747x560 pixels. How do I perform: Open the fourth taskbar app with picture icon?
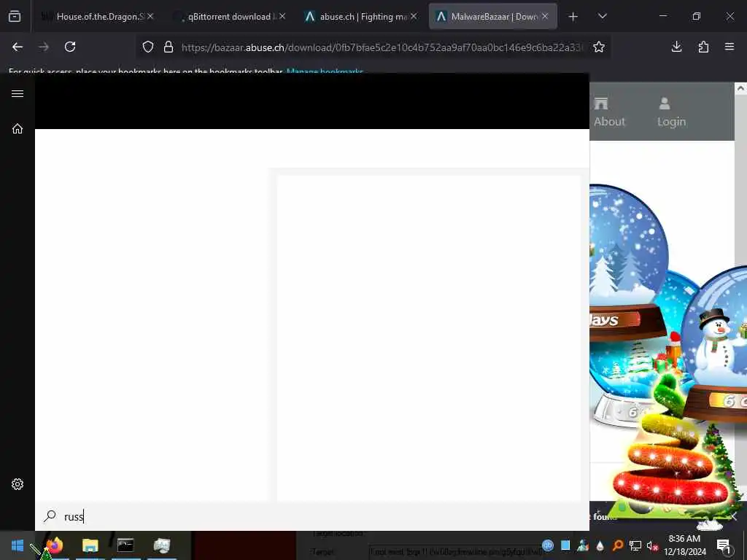tap(161, 545)
